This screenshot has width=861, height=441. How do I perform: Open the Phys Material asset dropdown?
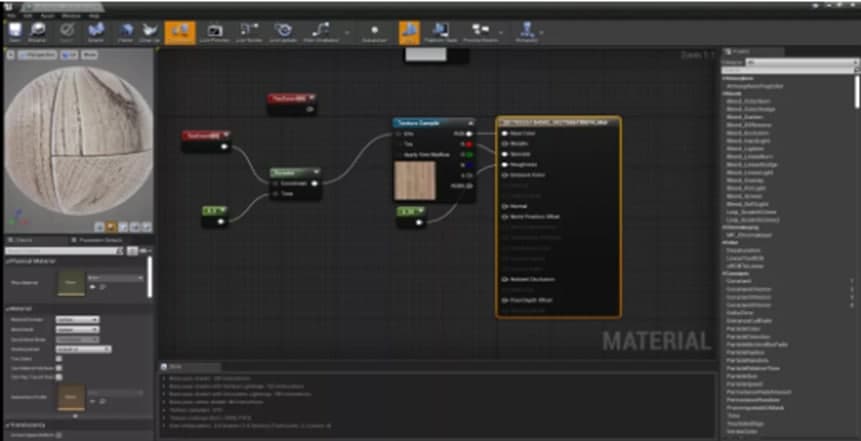pos(116,278)
